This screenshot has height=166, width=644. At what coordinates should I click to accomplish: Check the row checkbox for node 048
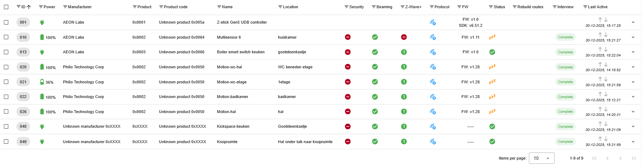pos(6,127)
